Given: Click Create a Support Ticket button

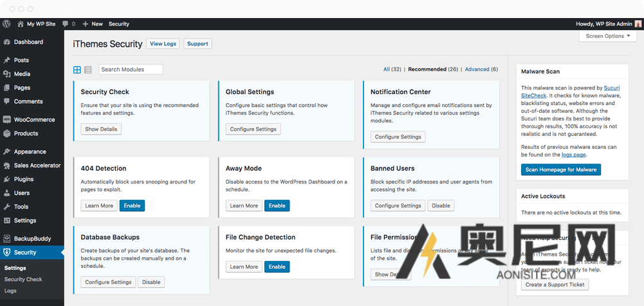Looking at the screenshot, I should [555, 285].
